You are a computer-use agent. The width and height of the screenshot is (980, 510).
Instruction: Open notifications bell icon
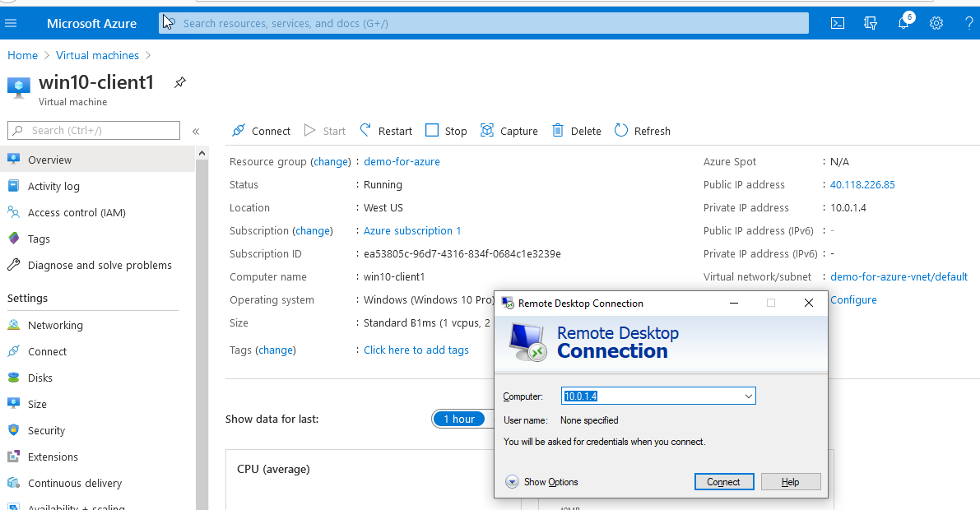903,23
